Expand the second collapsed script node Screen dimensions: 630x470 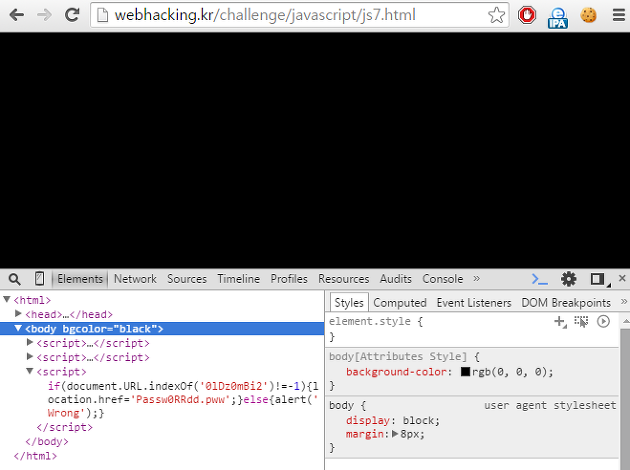pyautogui.click(x=30, y=356)
